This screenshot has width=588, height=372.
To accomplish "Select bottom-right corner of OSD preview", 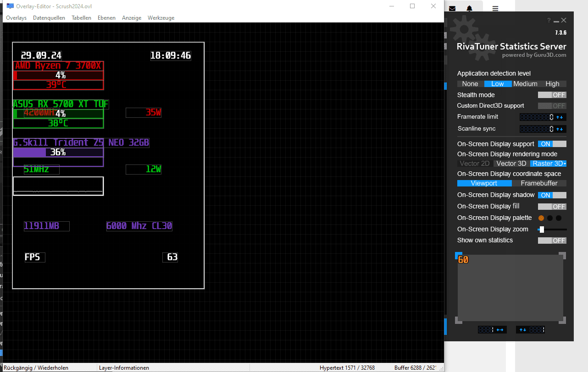I will [563, 320].
